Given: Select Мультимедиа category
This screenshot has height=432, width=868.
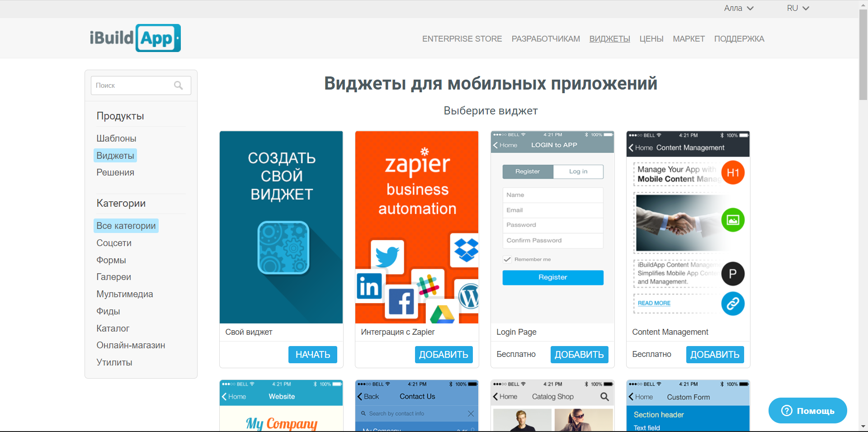Looking at the screenshot, I should [125, 294].
